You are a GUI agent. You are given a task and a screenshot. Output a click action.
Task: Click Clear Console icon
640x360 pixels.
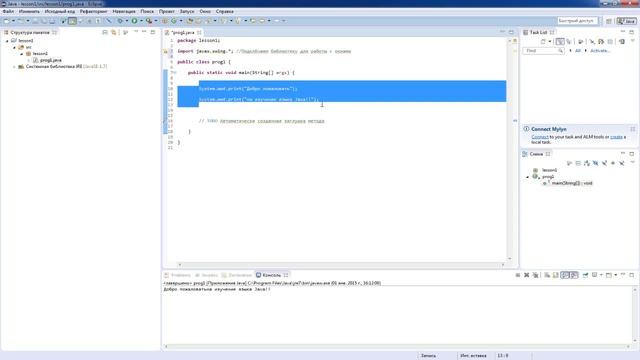point(547,275)
